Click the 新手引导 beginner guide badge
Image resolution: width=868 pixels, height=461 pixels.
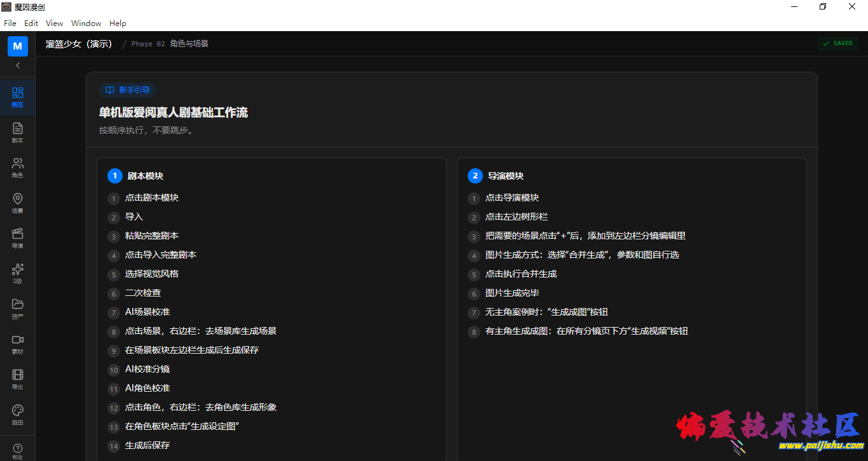pos(127,90)
